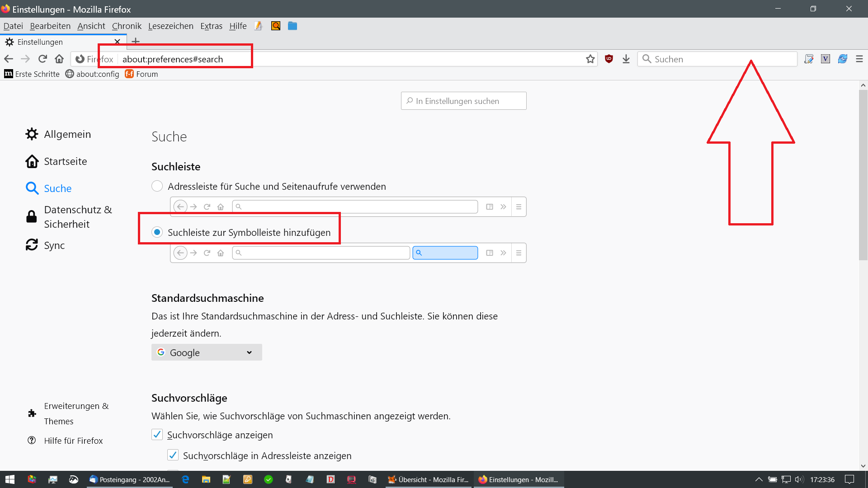Click the reload page icon
The image size is (868, 488).
coord(42,59)
